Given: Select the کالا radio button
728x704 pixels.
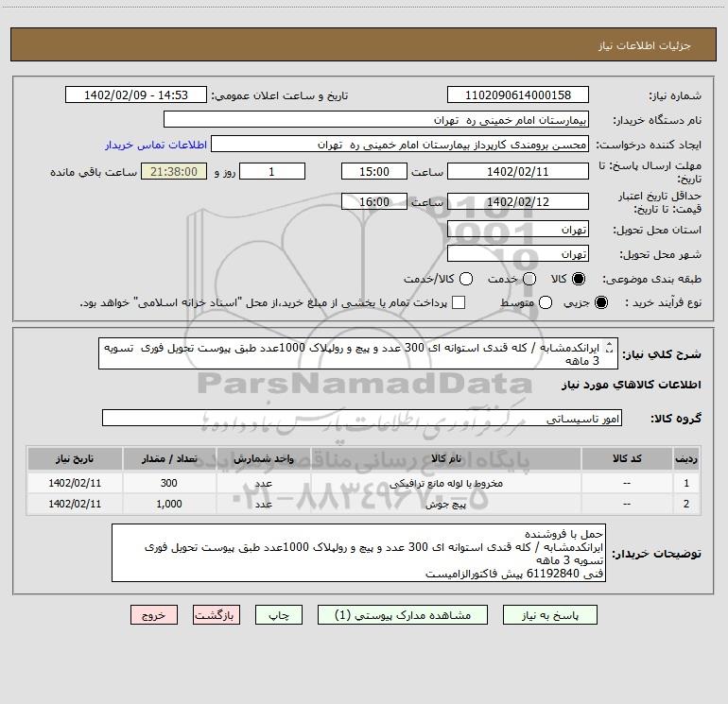Looking at the screenshot, I should coord(579,279).
